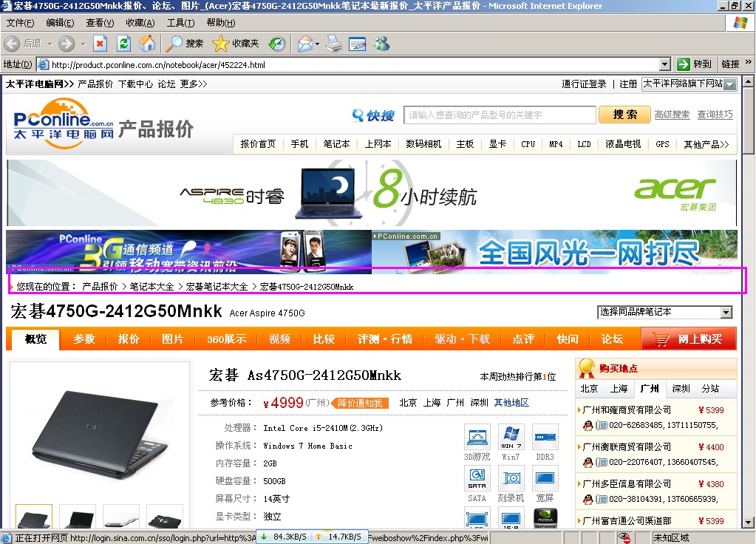Select the 深圳 tab in 购买地点

click(681, 389)
